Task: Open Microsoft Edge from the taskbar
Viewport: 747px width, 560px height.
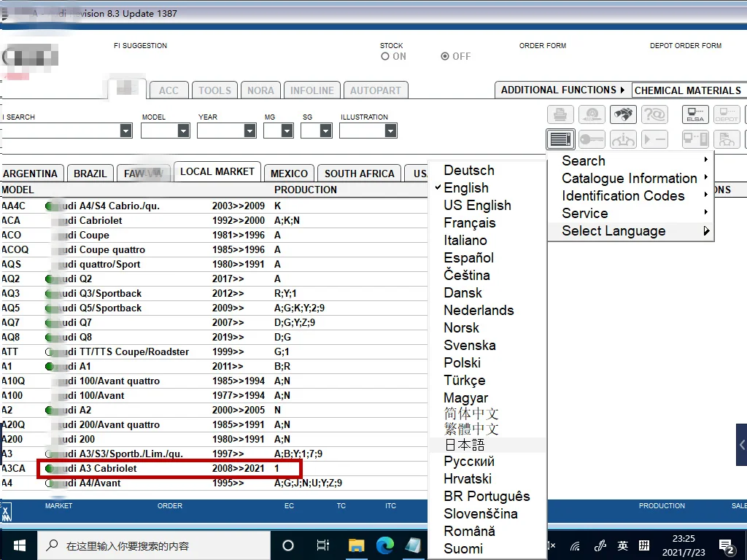Action: pos(384,545)
